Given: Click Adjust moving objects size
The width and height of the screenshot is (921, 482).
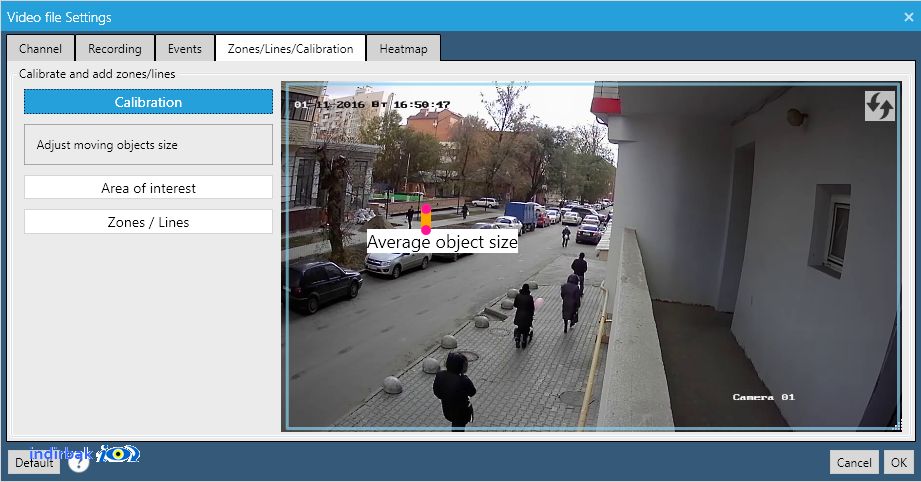Looking at the screenshot, I should [148, 144].
